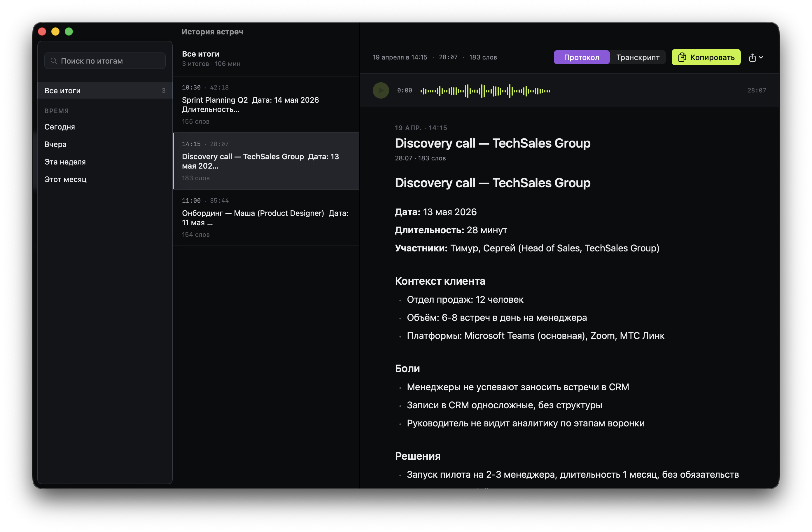Viewport: 812px width, 532px height.
Task: Click the 183 слов count in header
Action: tap(483, 57)
